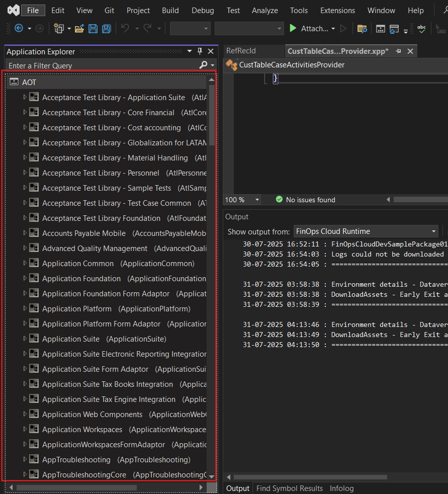Click the Output panel horizontal scrollbar thumb
This screenshot has width=448, height=494.
[310, 477]
